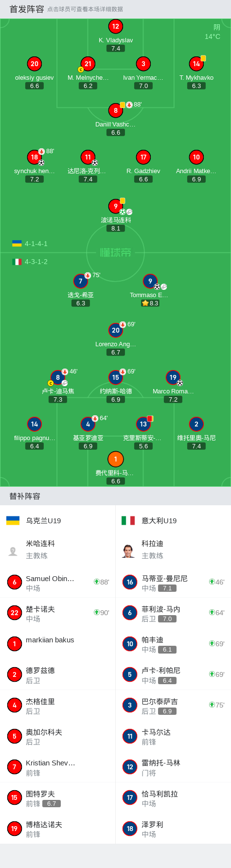Viewport: 231px width, 868px height.
Task: View coach 科拉迪 profile photo
Action: 128,550
